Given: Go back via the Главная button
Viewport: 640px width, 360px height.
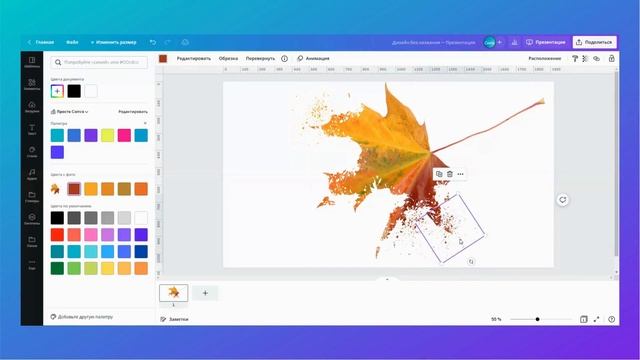Looking at the screenshot, I should click(x=41, y=42).
